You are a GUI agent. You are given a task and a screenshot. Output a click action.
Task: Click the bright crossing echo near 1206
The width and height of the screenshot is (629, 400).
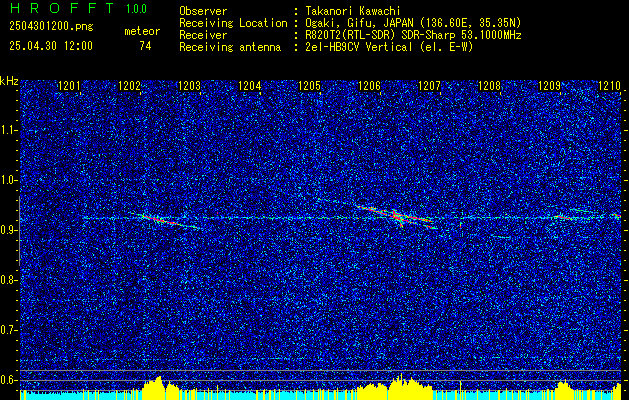396,217
